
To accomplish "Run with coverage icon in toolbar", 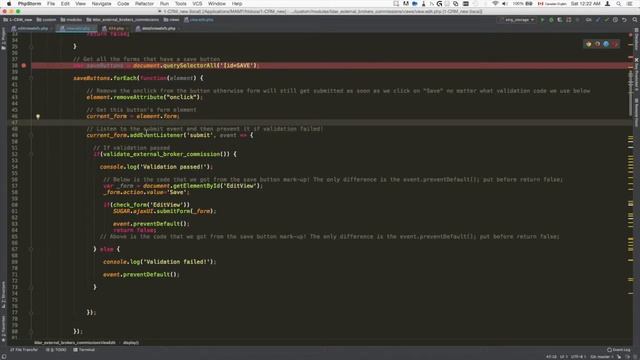I will click(560, 20).
